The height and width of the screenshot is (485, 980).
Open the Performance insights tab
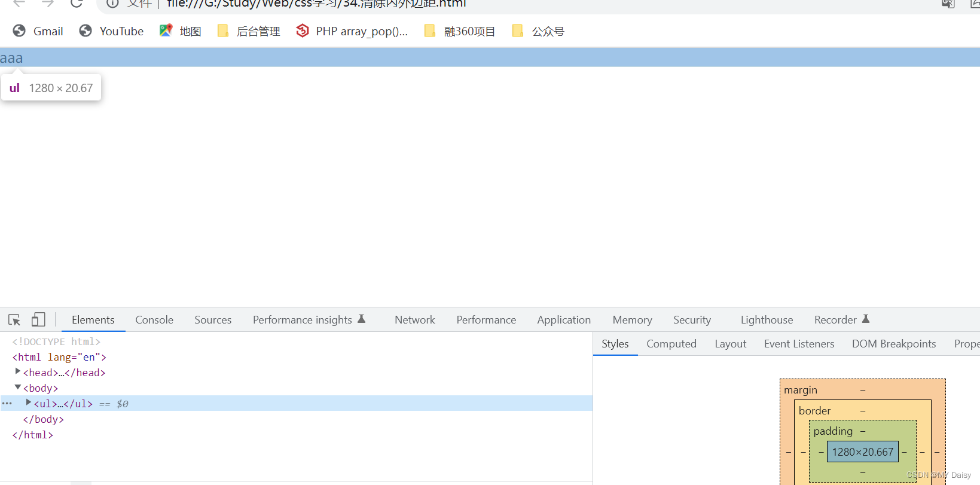tap(303, 320)
